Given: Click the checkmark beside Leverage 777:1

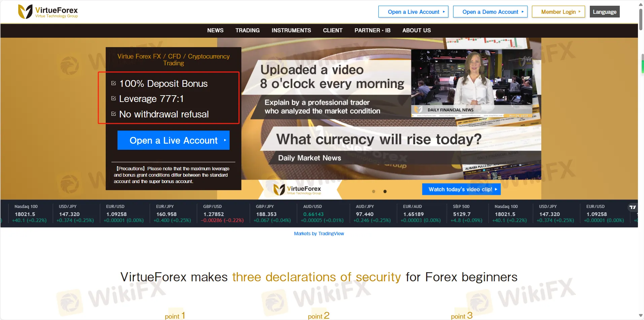Looking at the screenshot, I should pos(113,98).
